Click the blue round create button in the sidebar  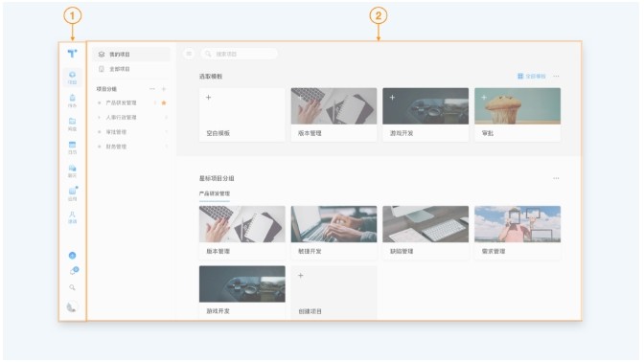coord(72,256)
